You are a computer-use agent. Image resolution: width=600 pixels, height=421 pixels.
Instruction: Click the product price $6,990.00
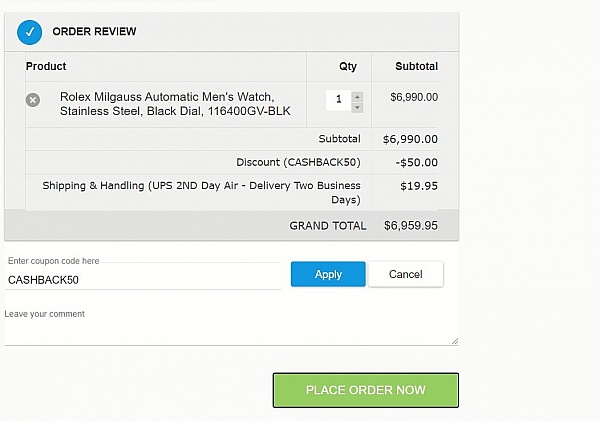[x=414, y=97]
